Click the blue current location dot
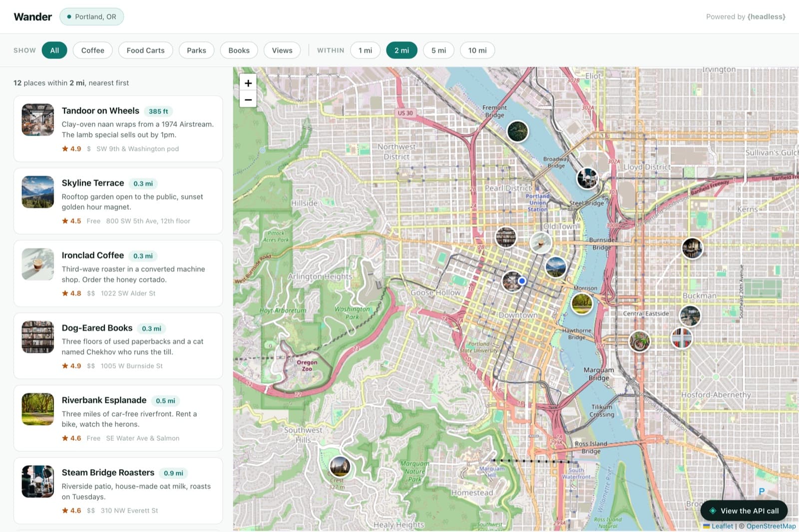The height and width of the screenshot is (532, 799). [522, 281]
